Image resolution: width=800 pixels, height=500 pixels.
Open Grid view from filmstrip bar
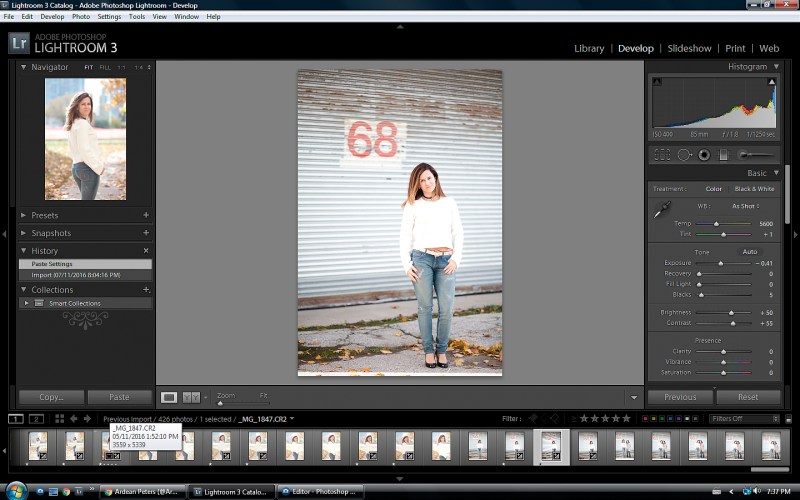[x=60, y=419]
